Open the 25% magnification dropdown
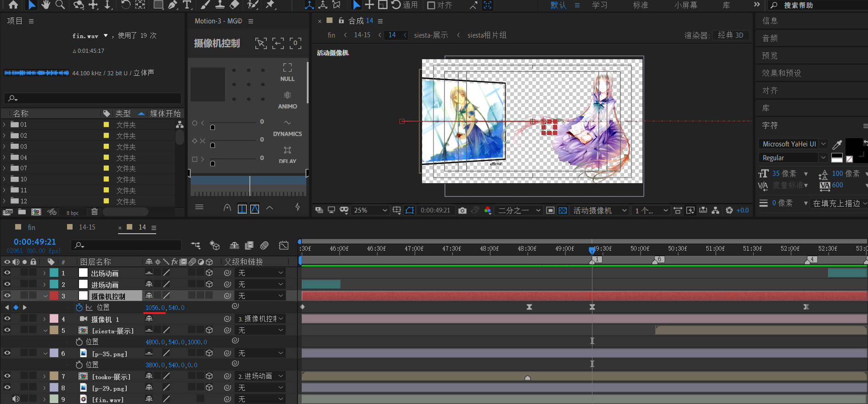 tap(370, 210)
